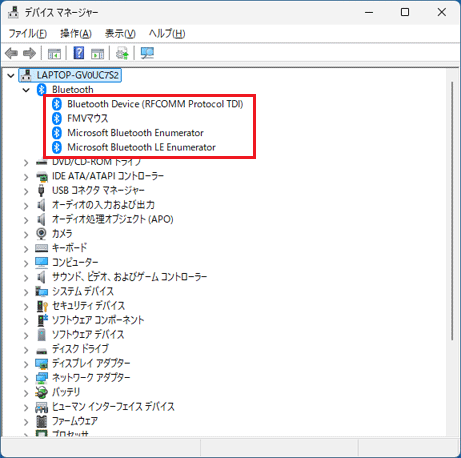Click the monitor icon beside コンピューター
Image resolution: width=461 pixels, height=458 pixels.
point(41,262)
